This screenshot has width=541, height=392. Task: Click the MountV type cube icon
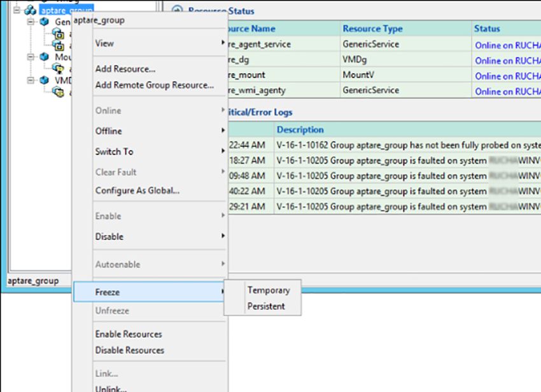[44, 57]
